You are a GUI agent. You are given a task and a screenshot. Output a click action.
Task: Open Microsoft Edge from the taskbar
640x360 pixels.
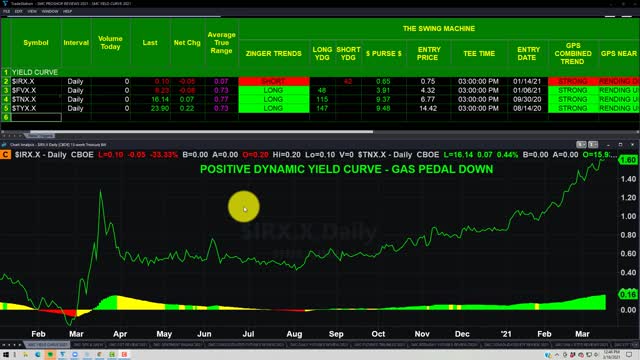pos(38,355)
